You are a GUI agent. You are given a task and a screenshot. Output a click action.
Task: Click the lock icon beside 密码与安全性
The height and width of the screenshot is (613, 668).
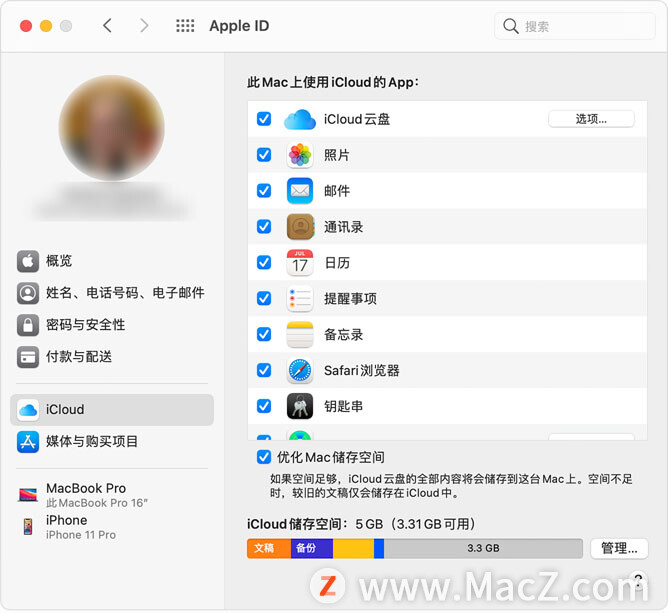(x=28, y=325)
